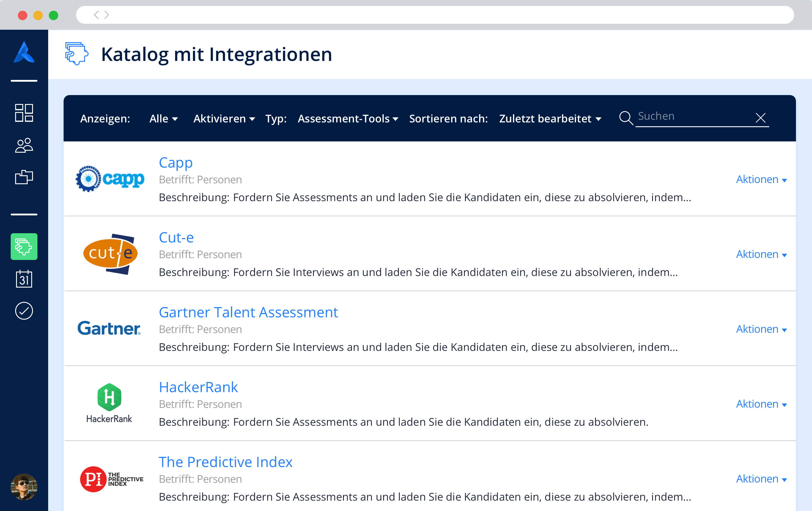Open the checkmark circle tasks icon
This screenshot has width=812, height=511.
pyautogui.click(x=24, y=310)
